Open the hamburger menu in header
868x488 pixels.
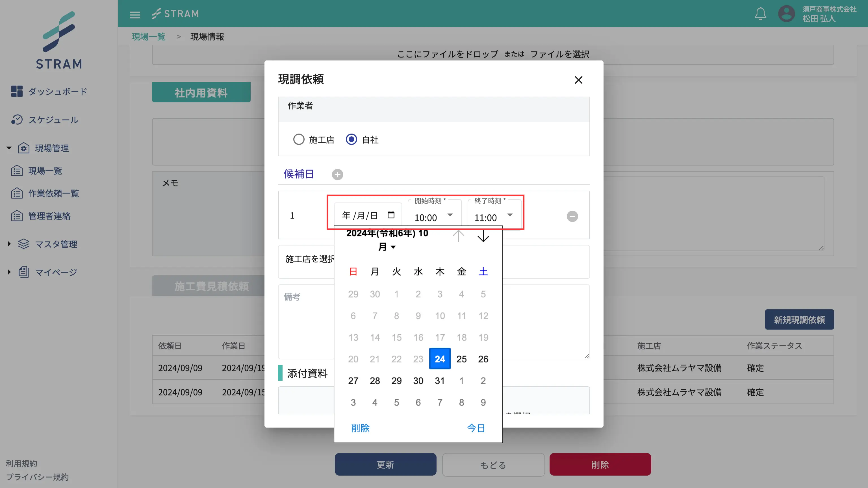(x=135, y=14)
